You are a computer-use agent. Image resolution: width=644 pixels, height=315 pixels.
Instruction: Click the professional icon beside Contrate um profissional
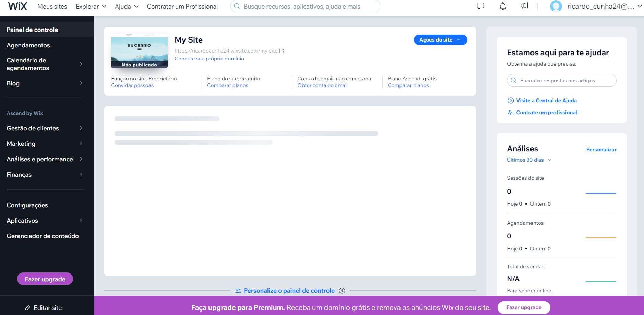(511, 113)
